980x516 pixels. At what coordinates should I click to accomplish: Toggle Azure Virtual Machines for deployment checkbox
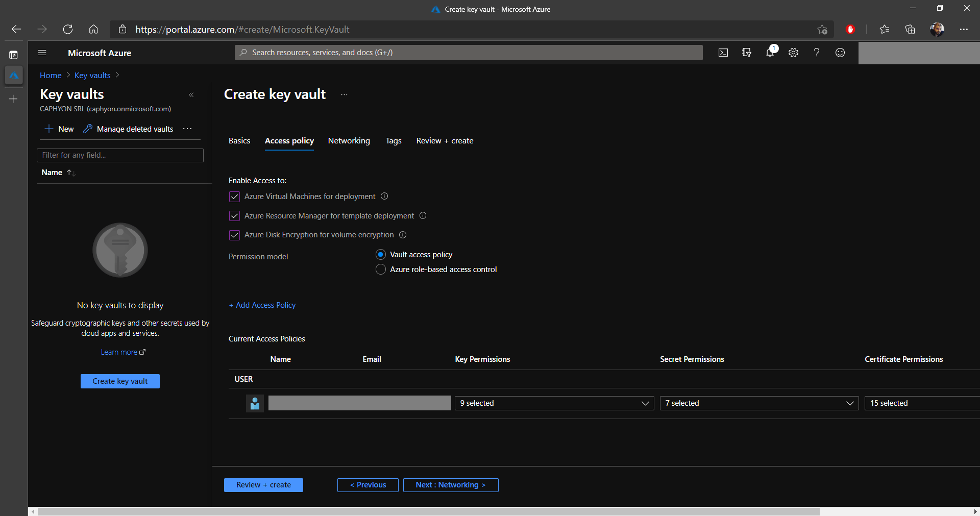click(234, 196)
